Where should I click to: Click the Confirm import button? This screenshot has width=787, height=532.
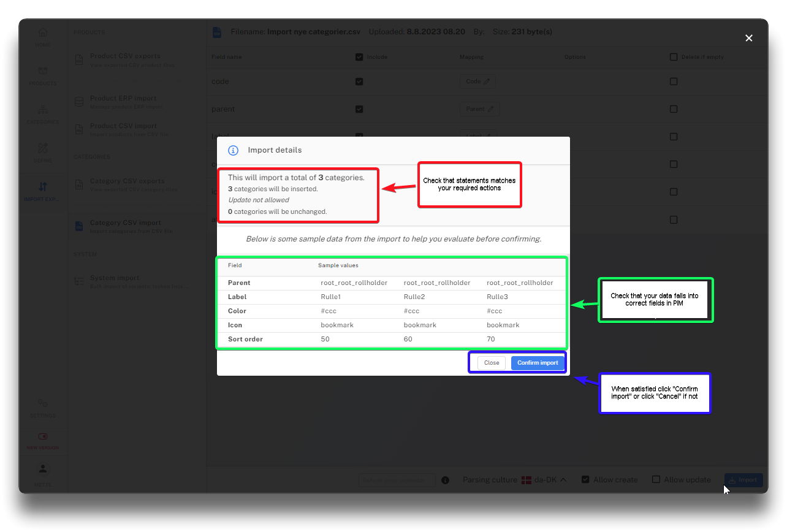(x=538, y=363)
